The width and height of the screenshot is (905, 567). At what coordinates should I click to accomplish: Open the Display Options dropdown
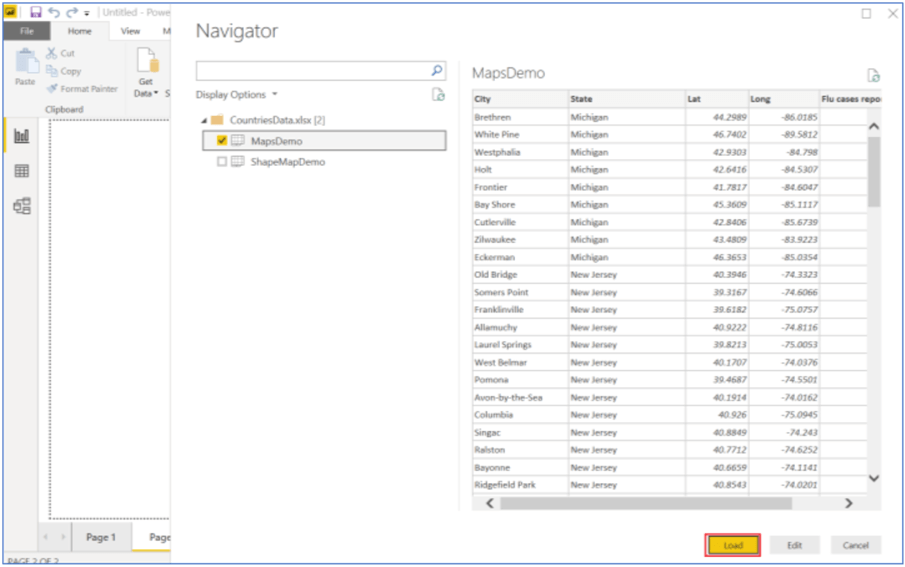click(x=237, y=95)
